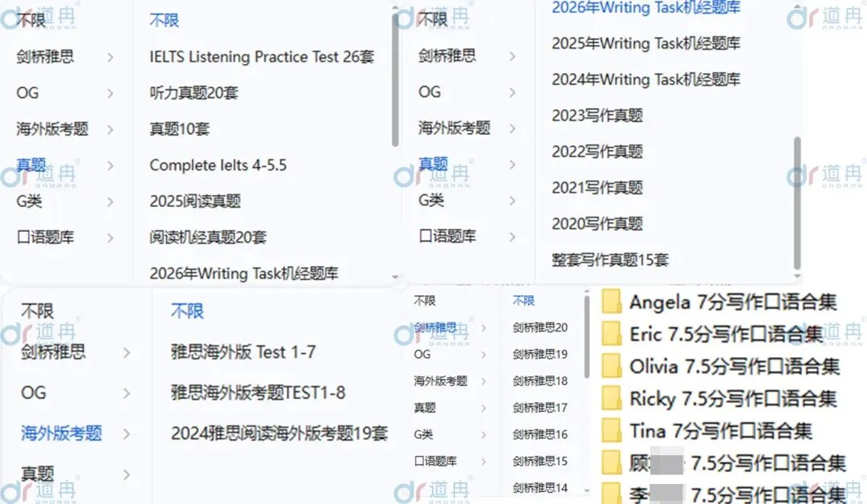This screenshot has height=504, width=867.
Task: Pick 剑桥雅思14 from the list
Action: tap(539, 488)
